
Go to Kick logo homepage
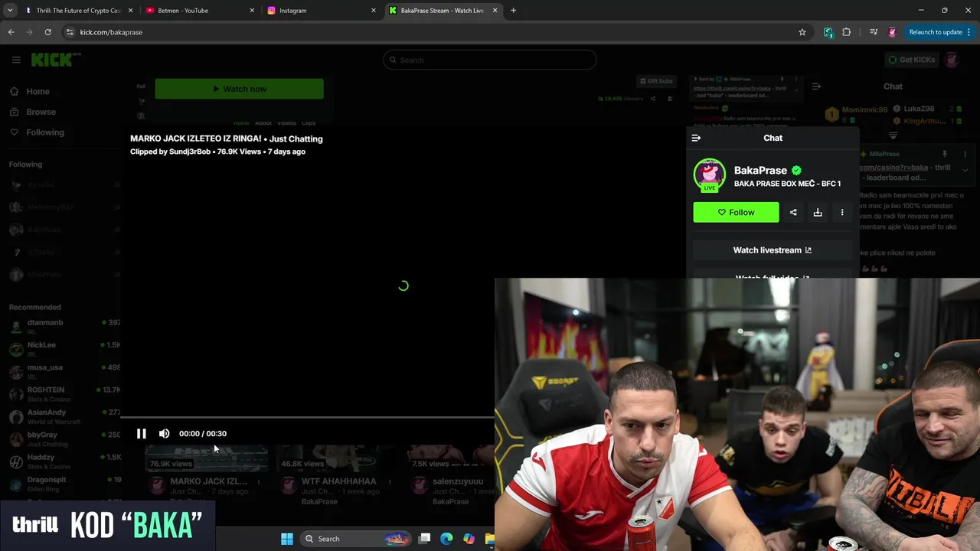tap(55, 60)
